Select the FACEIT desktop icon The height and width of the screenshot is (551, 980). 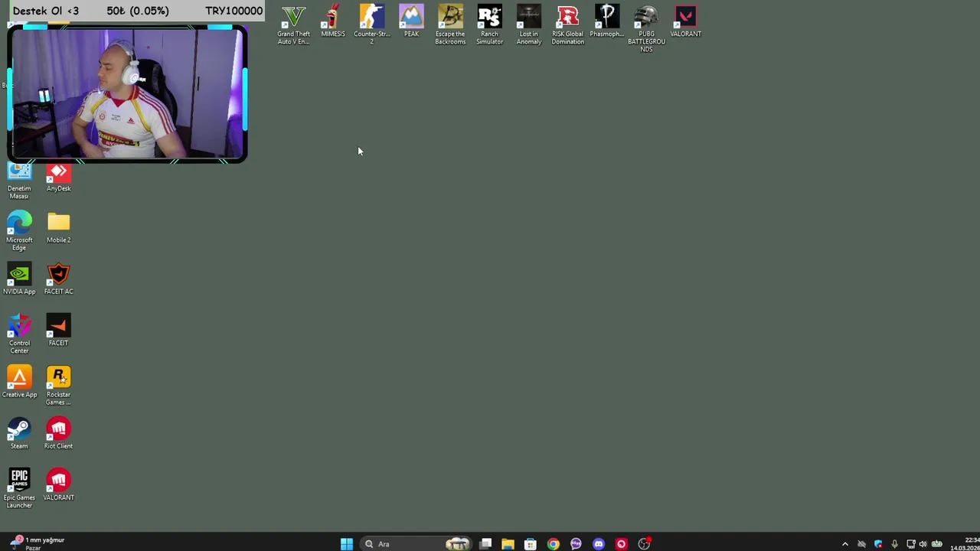pos(58,330)
